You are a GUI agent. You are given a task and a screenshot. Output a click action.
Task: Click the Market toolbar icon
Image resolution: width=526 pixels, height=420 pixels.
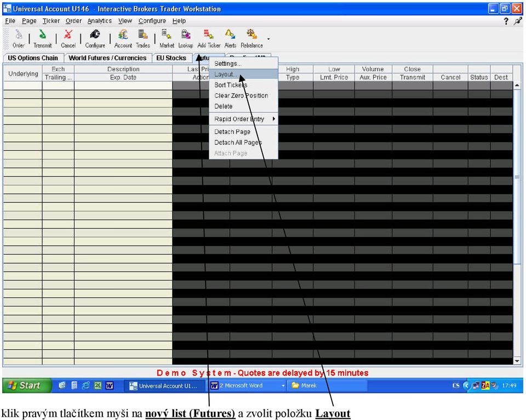coord(167,38)
